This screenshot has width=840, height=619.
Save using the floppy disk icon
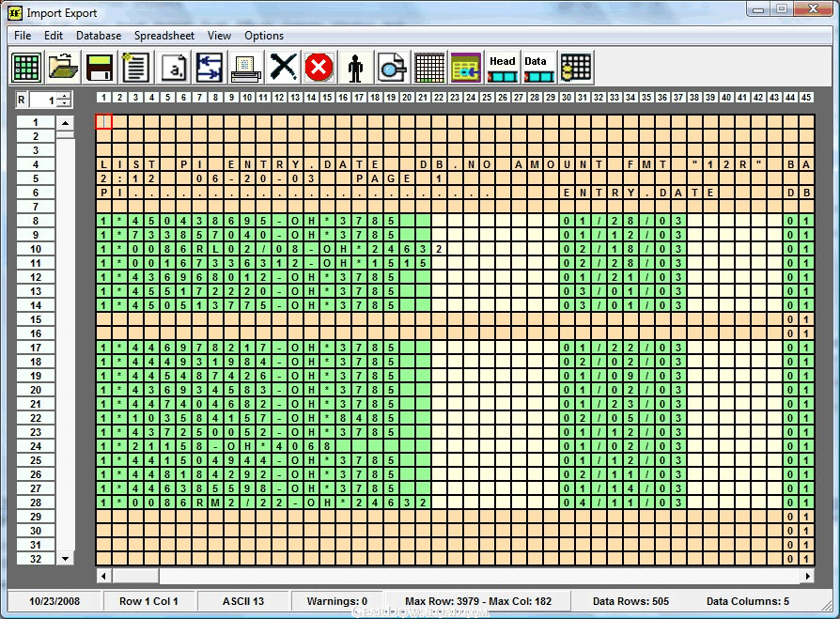pos(99,68)
